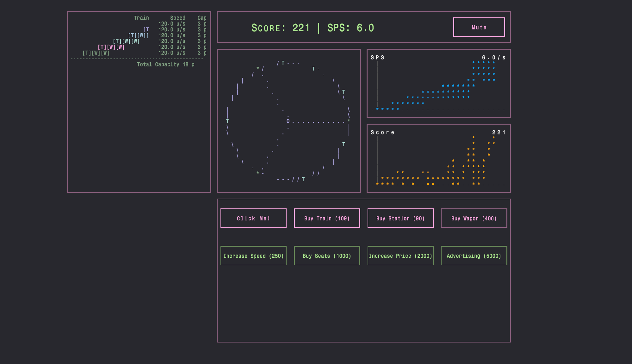Open the SPS graph panel
The width and height of the screenshot is (632, 364).
pos(438,83)
